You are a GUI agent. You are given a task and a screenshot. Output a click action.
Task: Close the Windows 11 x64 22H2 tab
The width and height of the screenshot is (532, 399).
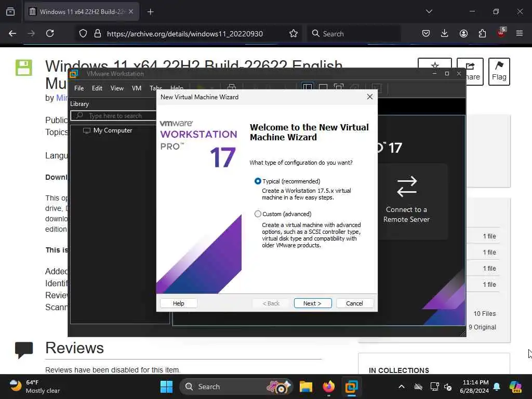(131, 11)
